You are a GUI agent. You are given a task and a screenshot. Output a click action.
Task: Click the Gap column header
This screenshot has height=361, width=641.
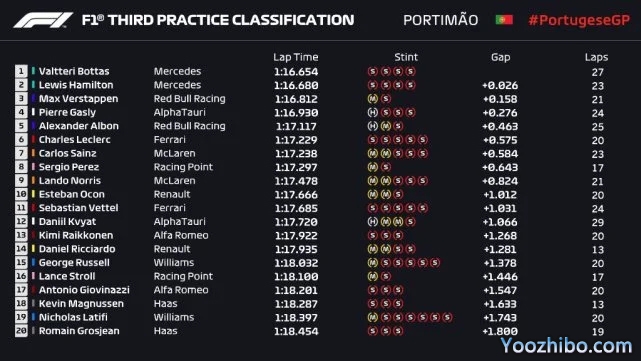click(x=500, y=58)
